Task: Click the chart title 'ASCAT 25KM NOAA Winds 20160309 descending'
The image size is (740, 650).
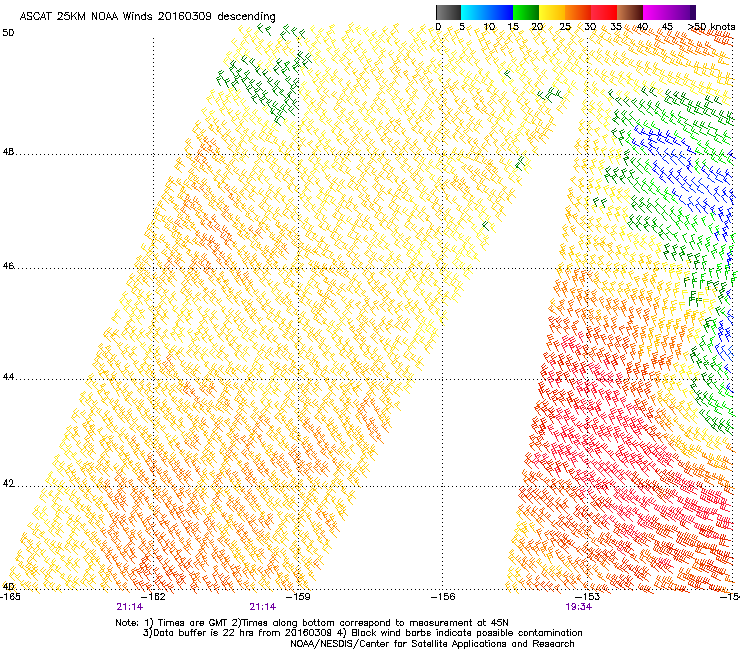Action: point(147,16)
